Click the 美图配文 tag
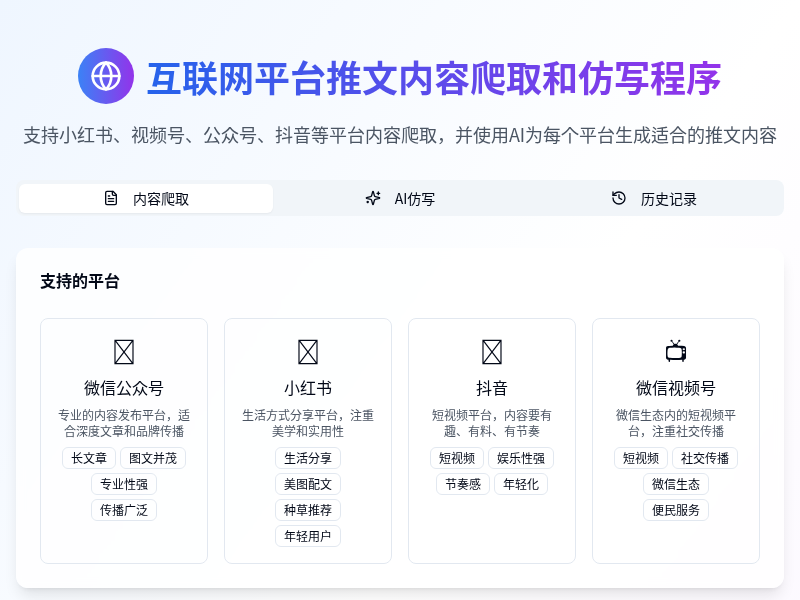 pos(308,484)
